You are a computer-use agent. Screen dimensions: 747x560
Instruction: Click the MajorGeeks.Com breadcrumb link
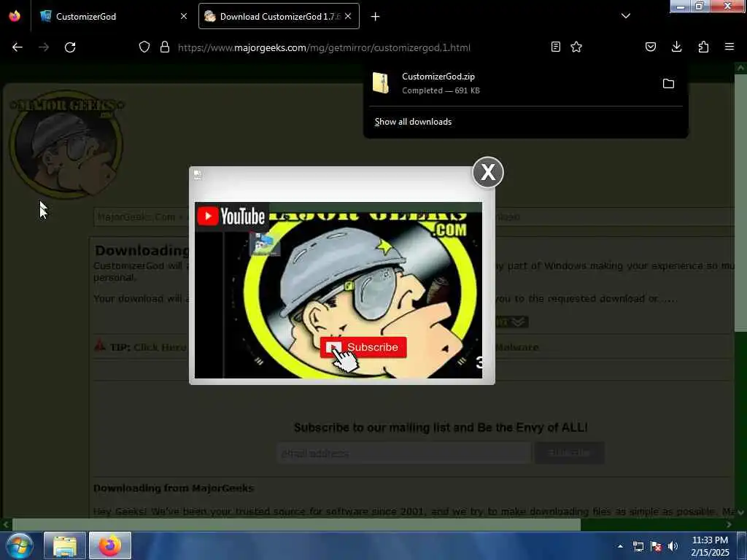tap(136, 217)
